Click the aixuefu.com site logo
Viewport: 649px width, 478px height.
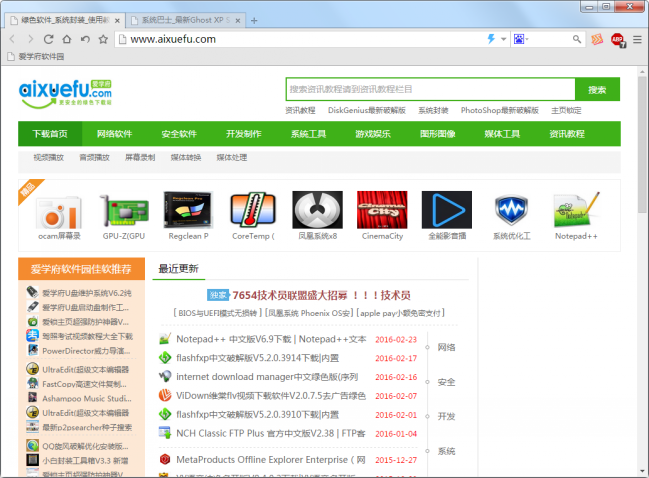(x=65, y=94)
